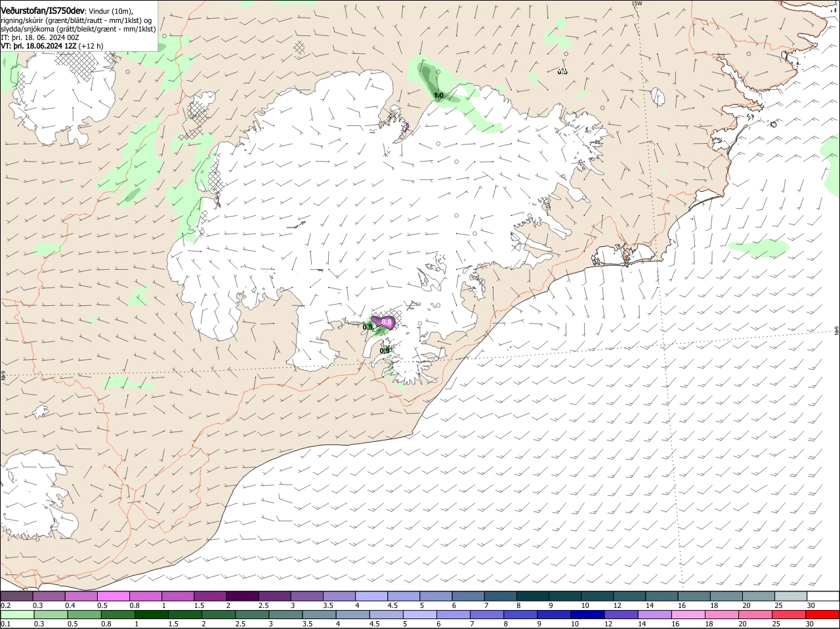Click the 0.8 value inside the purple snow patch
This screenshot has height=629, width=840.
point(387,322)
